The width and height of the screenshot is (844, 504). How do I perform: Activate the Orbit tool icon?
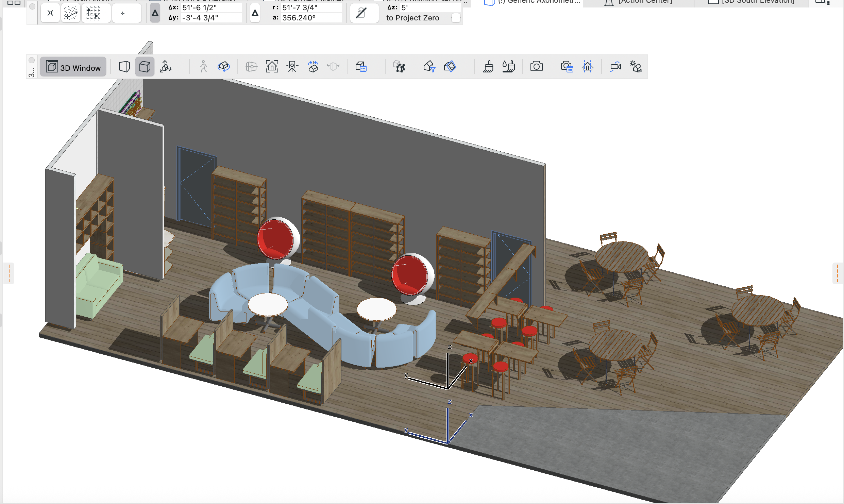(224, 67)
